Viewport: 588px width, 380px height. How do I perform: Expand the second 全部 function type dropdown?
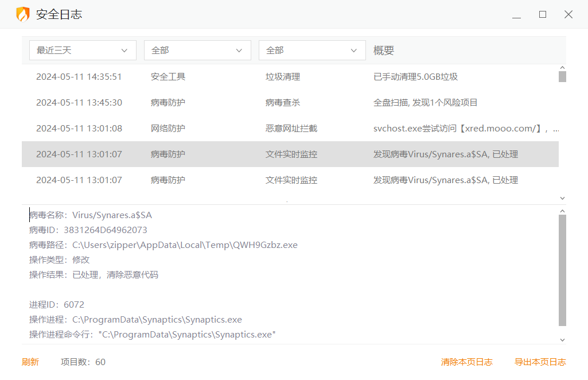[312, 51]
